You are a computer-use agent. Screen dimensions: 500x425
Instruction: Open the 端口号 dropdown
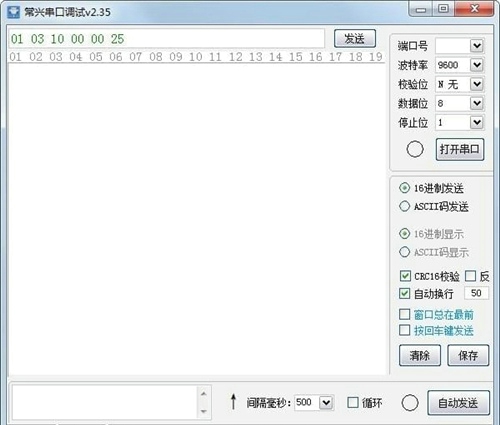pyautogui.click(x=477, y=46)
